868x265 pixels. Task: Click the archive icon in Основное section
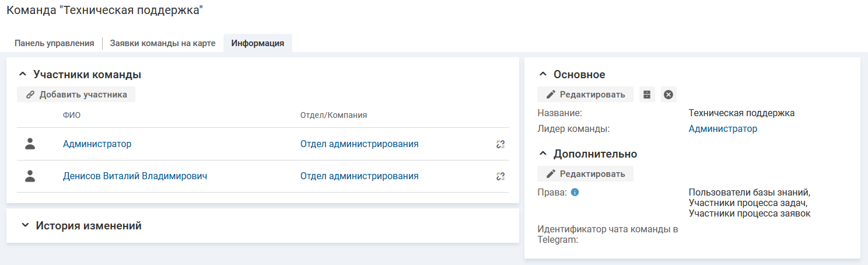647,95
